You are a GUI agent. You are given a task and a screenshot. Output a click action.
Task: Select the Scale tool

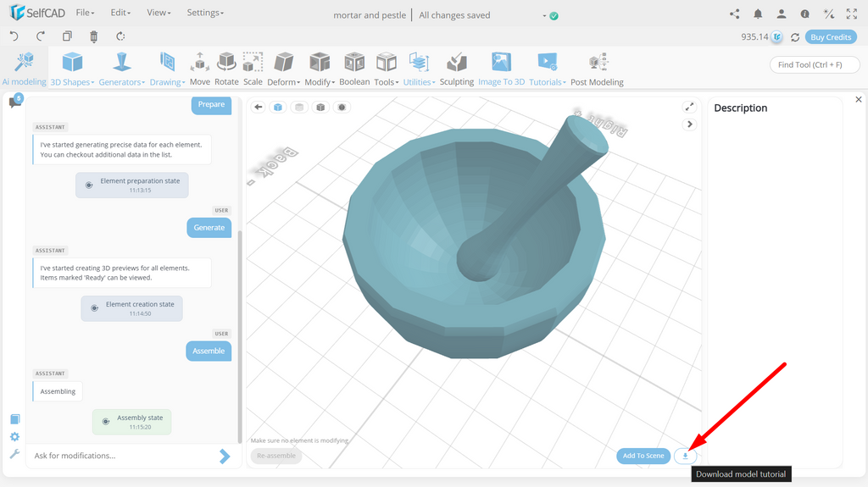pos(253,69)
